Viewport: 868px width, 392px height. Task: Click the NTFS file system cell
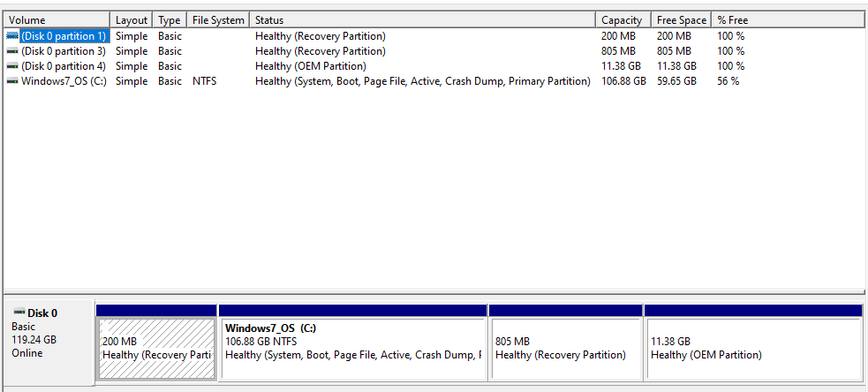pos(204,81)
